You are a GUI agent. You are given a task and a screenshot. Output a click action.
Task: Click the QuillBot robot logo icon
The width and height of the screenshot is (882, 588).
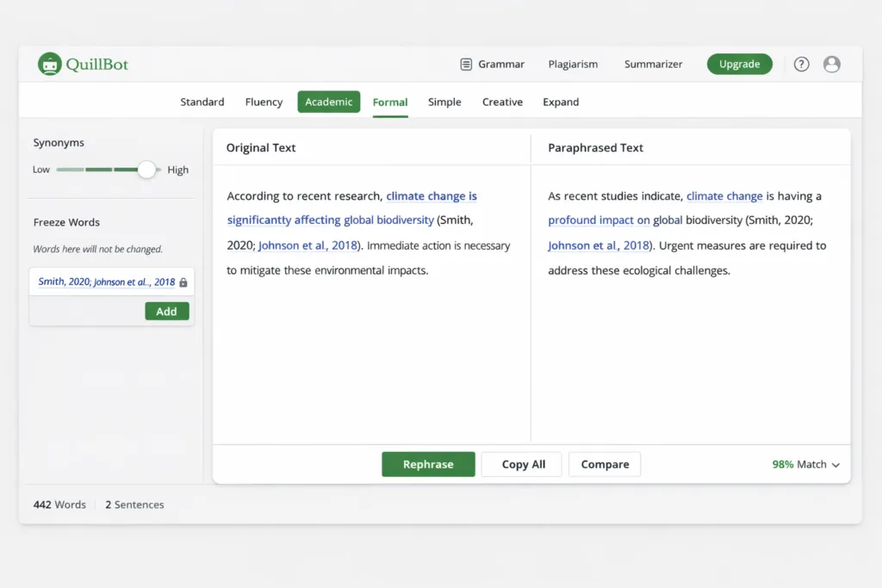[x=51, y=63]
